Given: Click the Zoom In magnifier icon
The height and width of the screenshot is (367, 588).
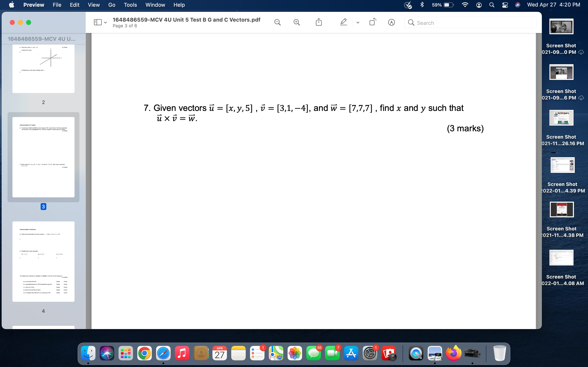Looking at the screenshot, I should (x=296, y=23).
